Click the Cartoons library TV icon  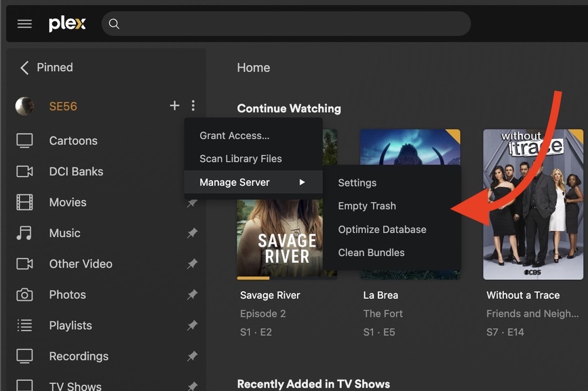pyautogui.click(x=24, y=141)
